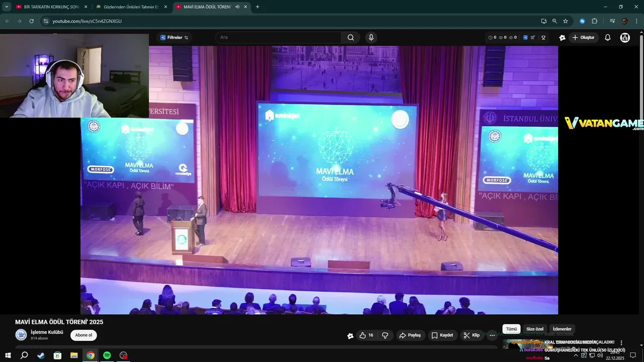Open the İşletme Kulübü channel name link
This screenshot has height=362, width=644.
coord(47,332)
